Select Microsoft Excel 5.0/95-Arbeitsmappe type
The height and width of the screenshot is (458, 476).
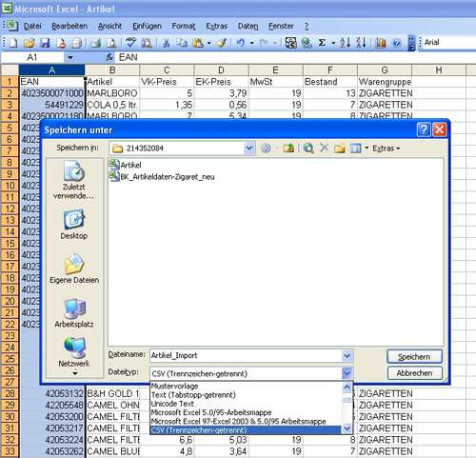pyautogui.click(x=246, y=412)
